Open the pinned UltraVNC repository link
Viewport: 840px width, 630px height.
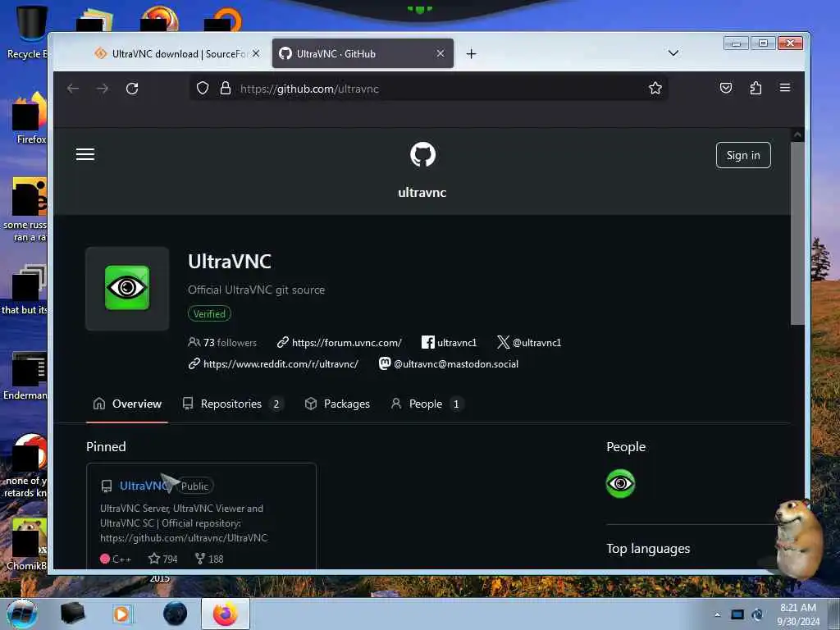pos(143,486)
